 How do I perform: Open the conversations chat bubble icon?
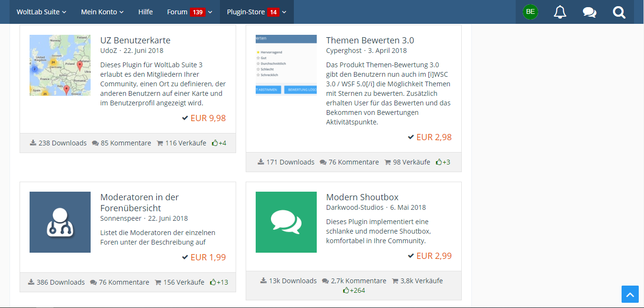[x=590, y=12]
